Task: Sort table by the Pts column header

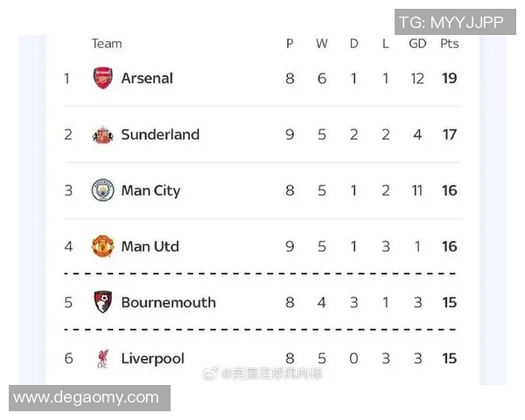Action: (450, 43)
